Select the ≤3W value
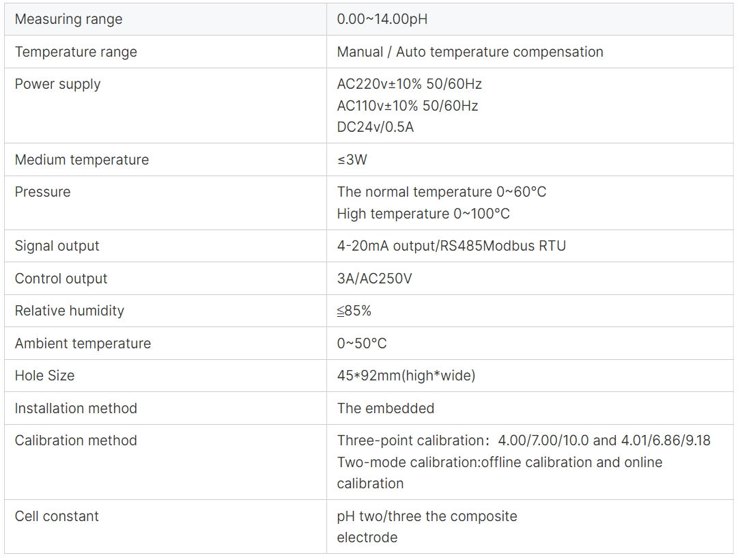Image resolution: width=738 pixels, height=560 pixels. click(x=352, y=160)
